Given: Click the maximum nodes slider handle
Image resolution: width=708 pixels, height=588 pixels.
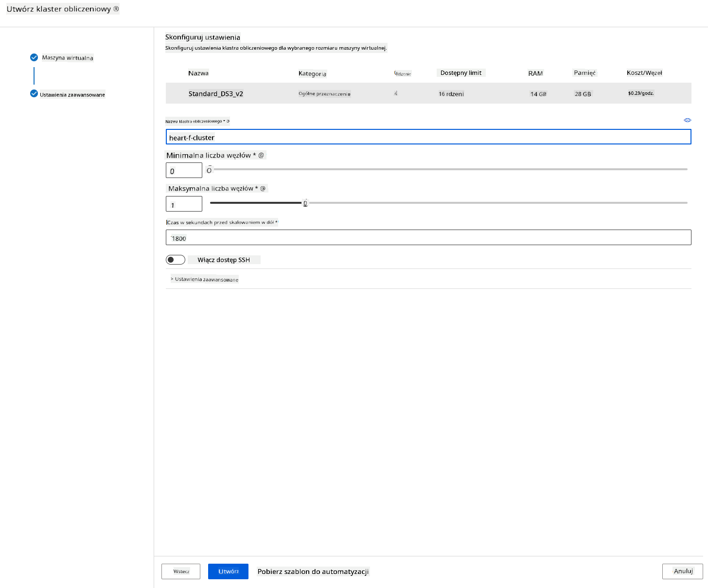Looking at the screenshot, I should [305, 203].
